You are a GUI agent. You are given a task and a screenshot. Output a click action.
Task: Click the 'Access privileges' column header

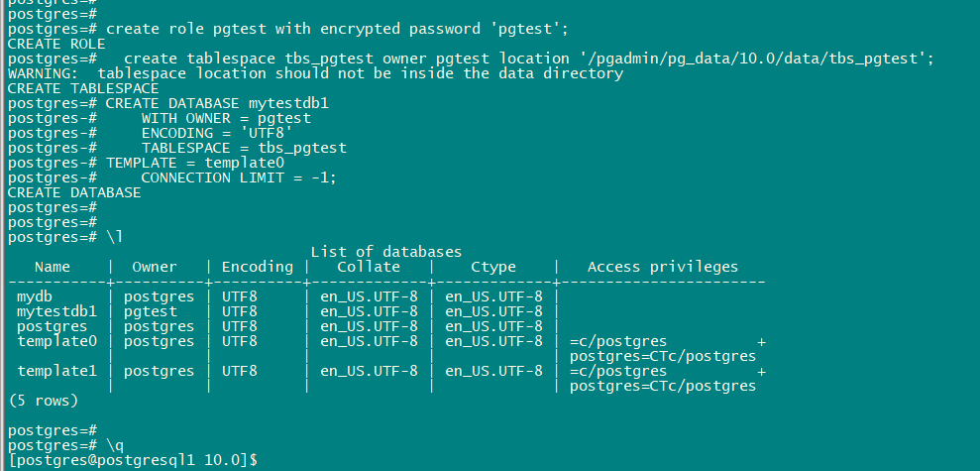[x=662, y=267]
